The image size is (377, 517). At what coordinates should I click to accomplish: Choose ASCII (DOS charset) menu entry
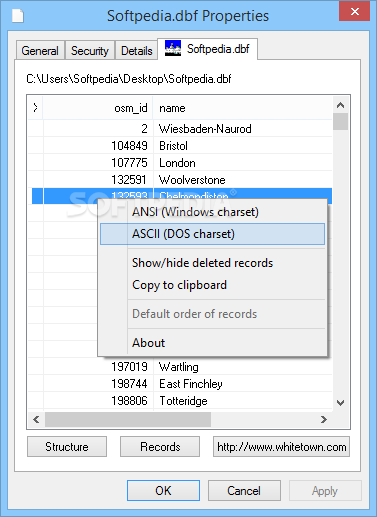tap(212, 234)
